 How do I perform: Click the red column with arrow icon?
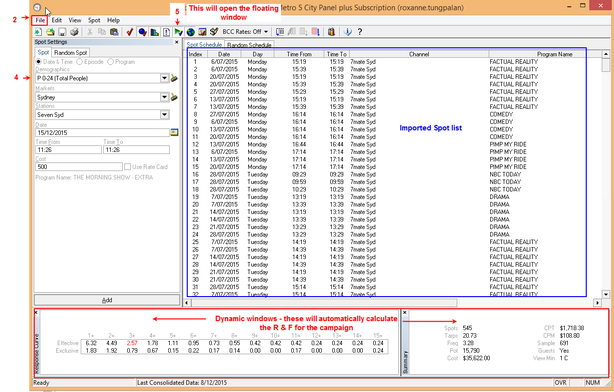pyautogui.click(x=316, y=32)
